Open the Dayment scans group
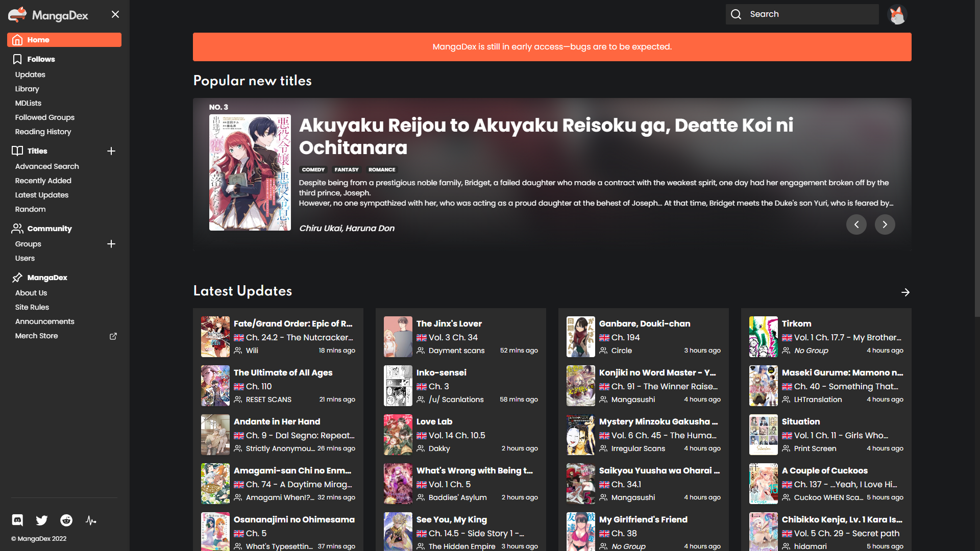980x551 pixels. click(x=457, y=350)
